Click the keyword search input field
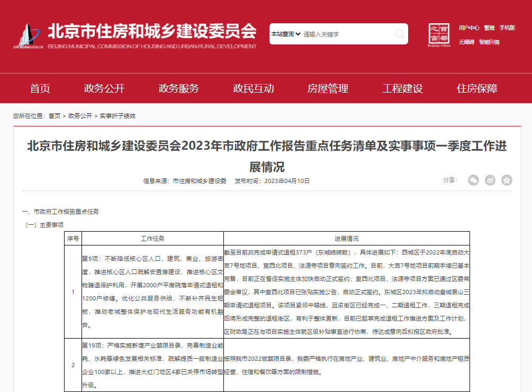Screen dimensions: 532x392 344,34
